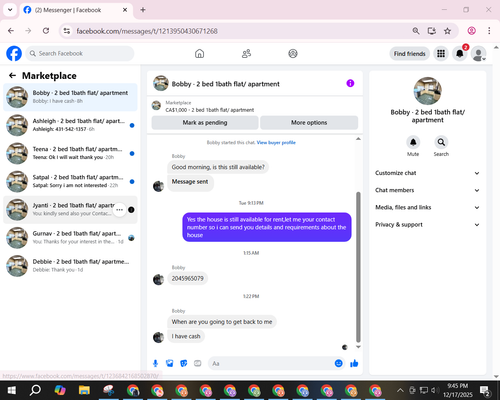Expand Privacy & support section
Screen dimensions: 500x400
pyautogui.click(x=427, y=225)
